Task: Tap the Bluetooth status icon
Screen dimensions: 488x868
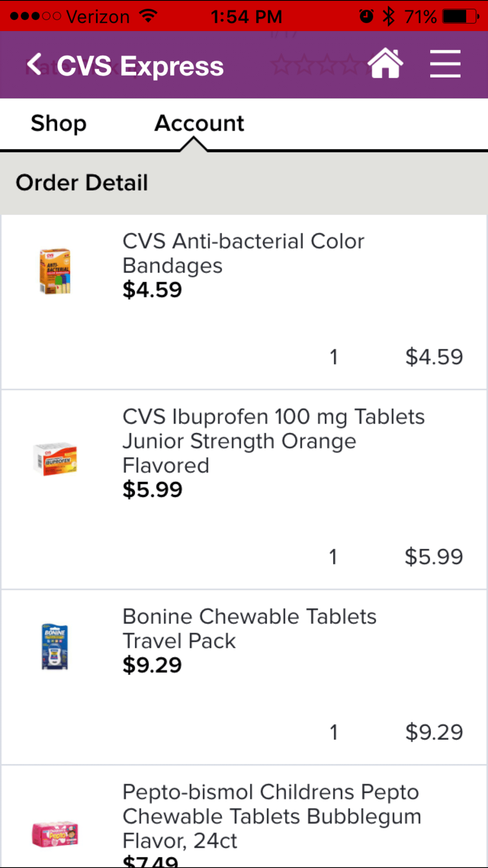Action: coord(388,17)
